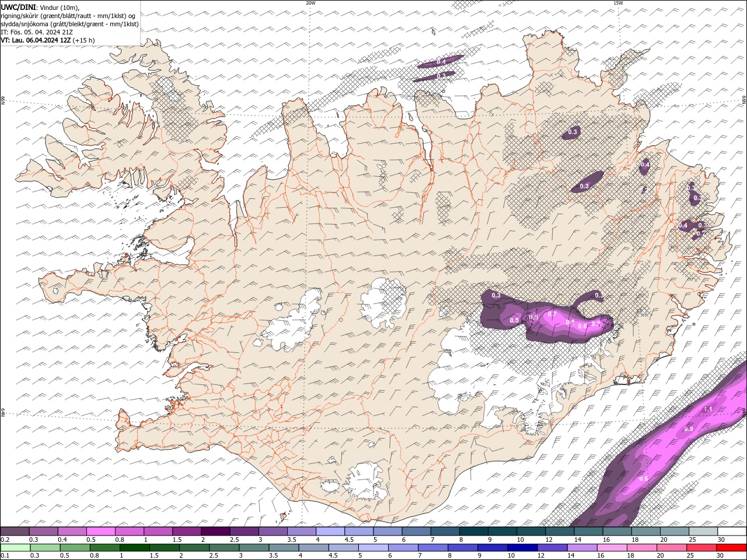
Task: Click the deep blue 10 swatch in lower rain scale
Action: (522, 548)
